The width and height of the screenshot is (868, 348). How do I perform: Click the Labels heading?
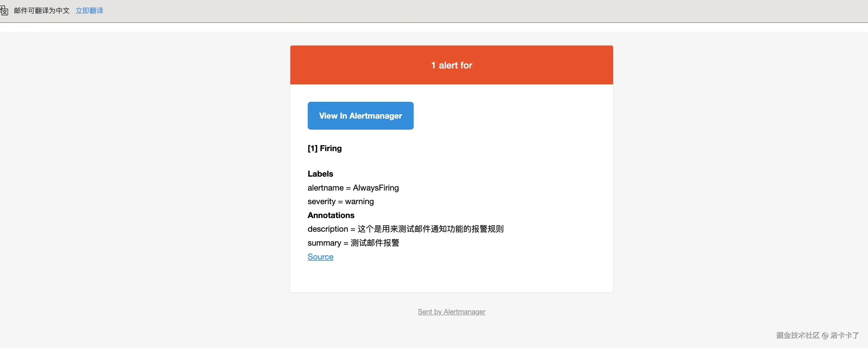coord(320,174)
